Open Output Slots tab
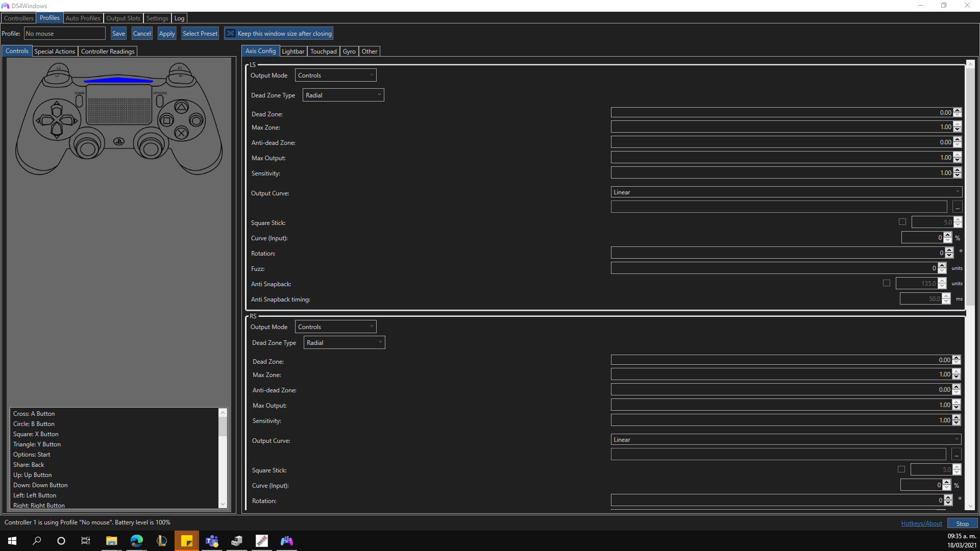 point(123,18)
